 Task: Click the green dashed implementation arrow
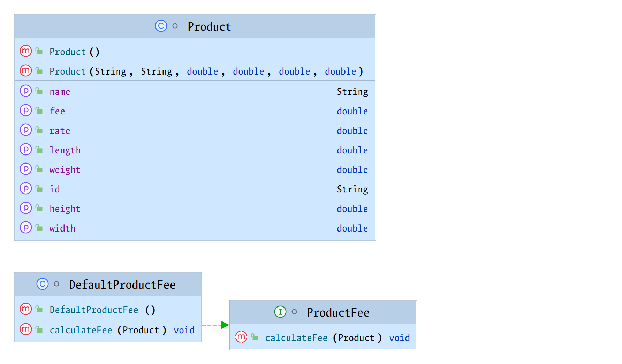click(x=215, y=325)
